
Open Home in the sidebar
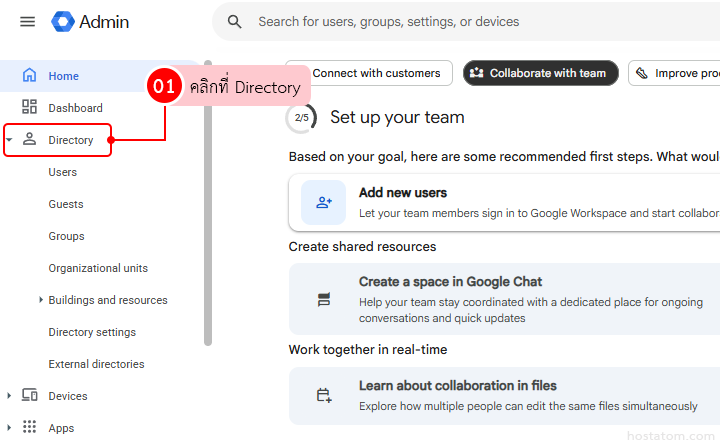tap(63, 76)
